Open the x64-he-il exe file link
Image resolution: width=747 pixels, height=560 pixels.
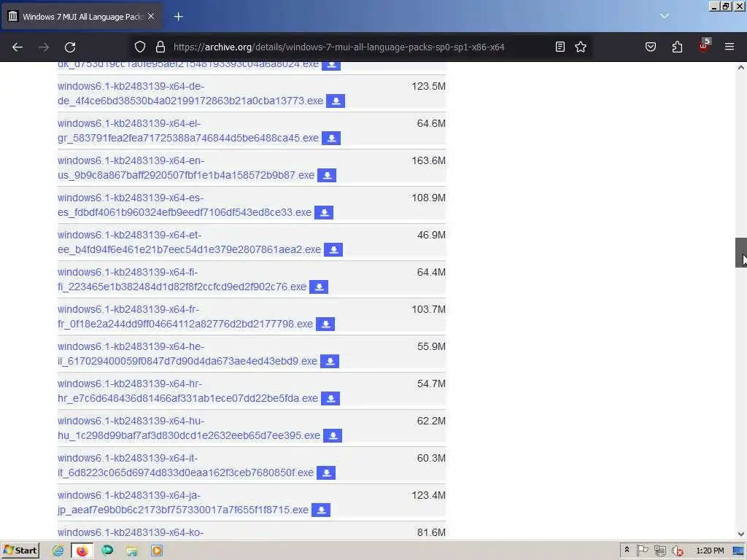187,354
